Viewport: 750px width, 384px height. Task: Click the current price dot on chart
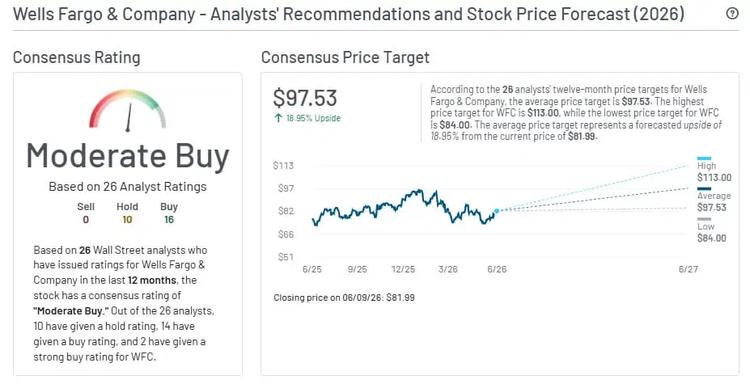[x=496, y=210]
